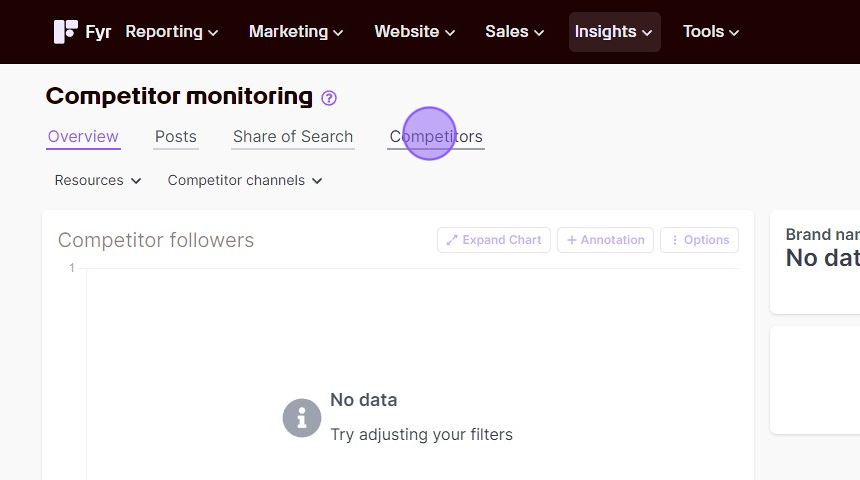Image resolution: width=860 pixels, height=480 pixels.
Task: Click the No data info icon
Action: (x=302, y=418)
